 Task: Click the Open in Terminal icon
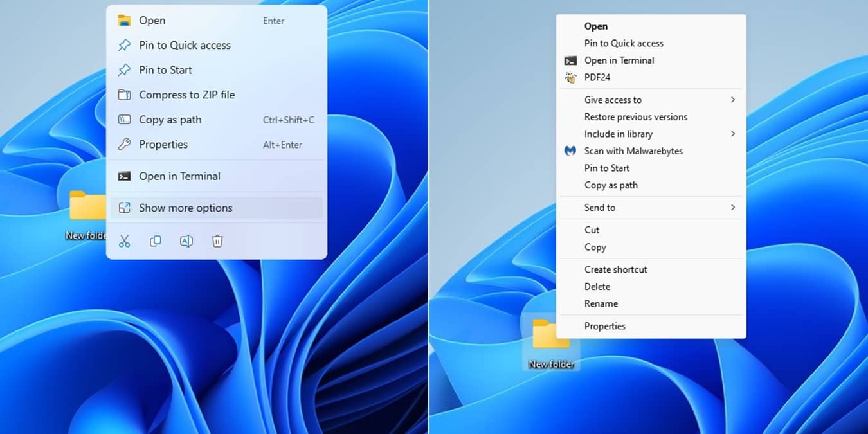pos(124,176)
